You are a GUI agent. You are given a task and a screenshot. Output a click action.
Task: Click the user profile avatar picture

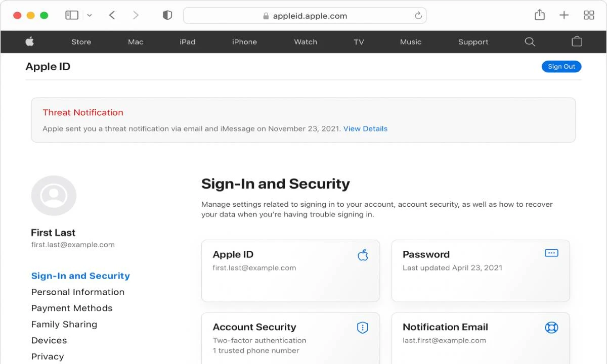tap(54, 196)
